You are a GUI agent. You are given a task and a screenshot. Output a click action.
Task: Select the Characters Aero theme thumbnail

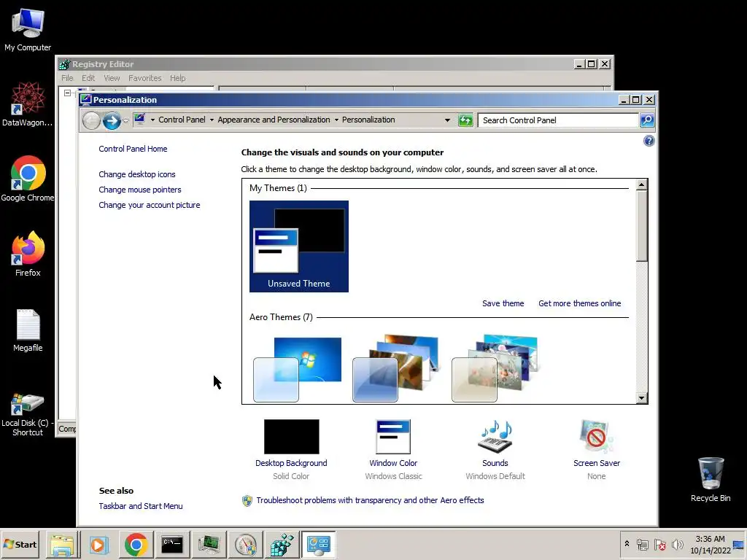(495, 369)
